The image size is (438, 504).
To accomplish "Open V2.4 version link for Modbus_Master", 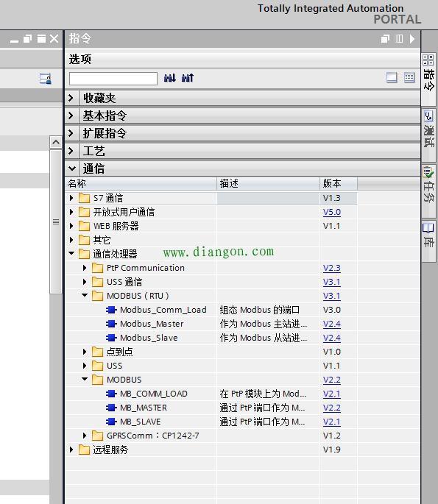I will pos(332,324).
